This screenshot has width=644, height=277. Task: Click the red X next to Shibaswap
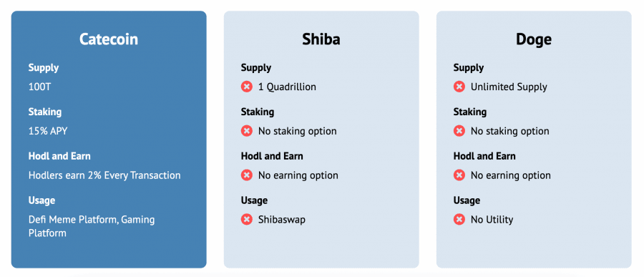coord(246,220)
